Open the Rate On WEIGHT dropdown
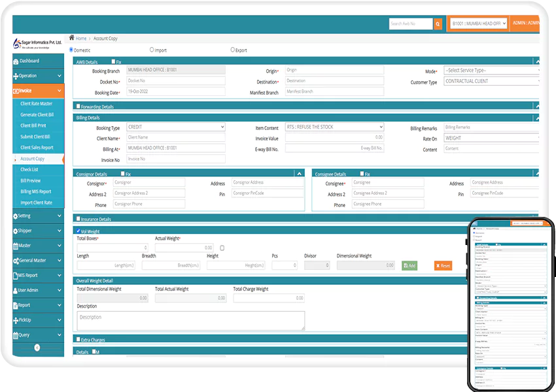The image size is (556, 392). click(x=491, y=138)
